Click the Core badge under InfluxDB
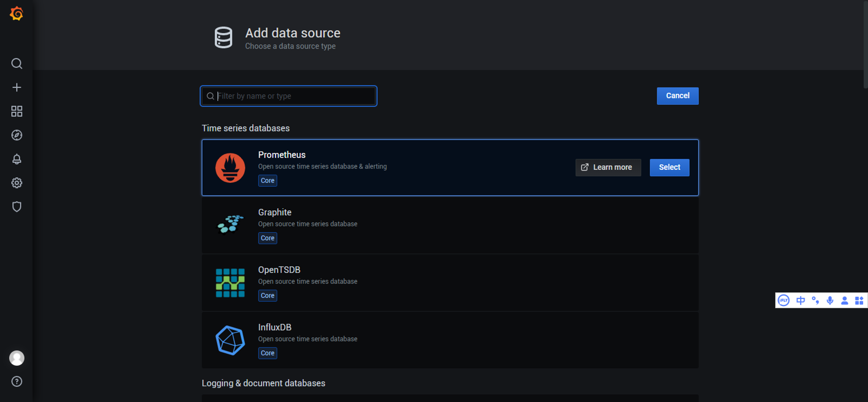868x402 pixels. [267, 353]
